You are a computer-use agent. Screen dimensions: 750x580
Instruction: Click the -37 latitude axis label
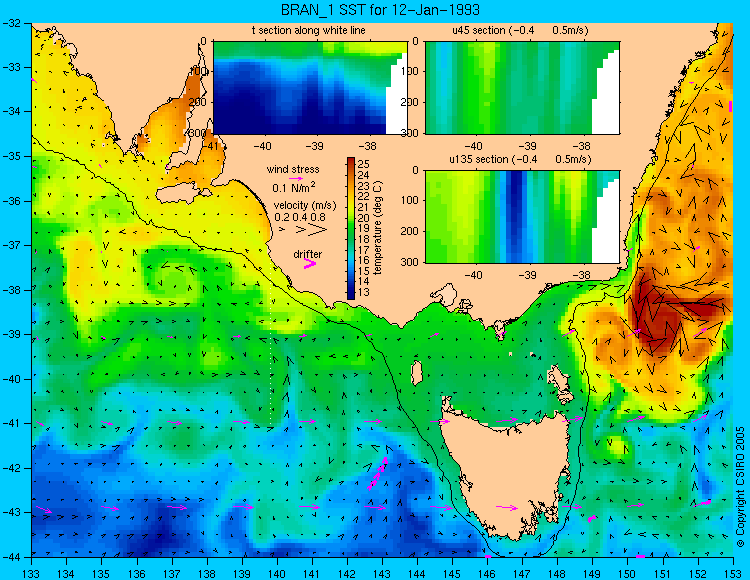(x=12, y=245)
